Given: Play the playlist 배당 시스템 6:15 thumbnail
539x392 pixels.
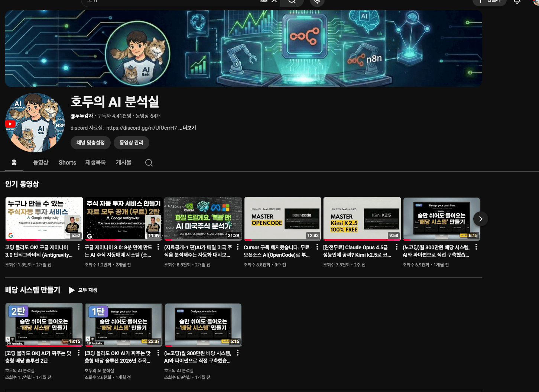Looking at the screenshot, I should coord(203,325).
